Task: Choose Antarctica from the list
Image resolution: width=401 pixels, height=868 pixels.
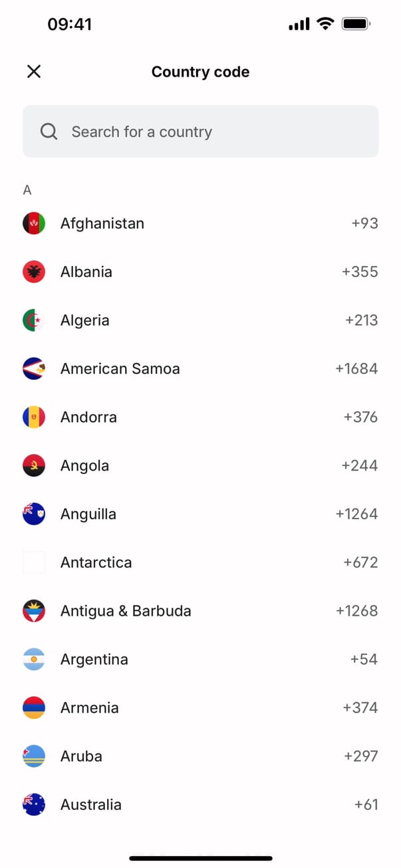Action: click(96, 562)
